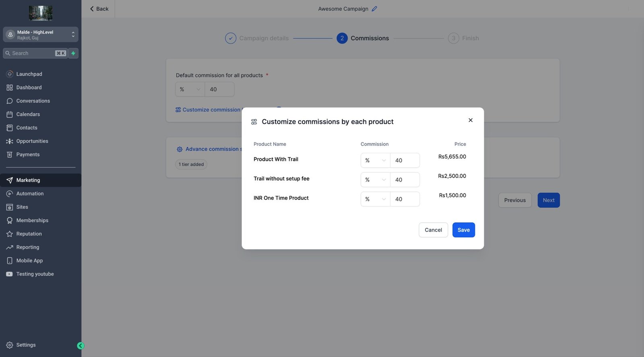The width and height of the screenshot is (644, 357).
Task: Click the pencil icon beside Awesome Campaign
Action: (x=374, y=9)
